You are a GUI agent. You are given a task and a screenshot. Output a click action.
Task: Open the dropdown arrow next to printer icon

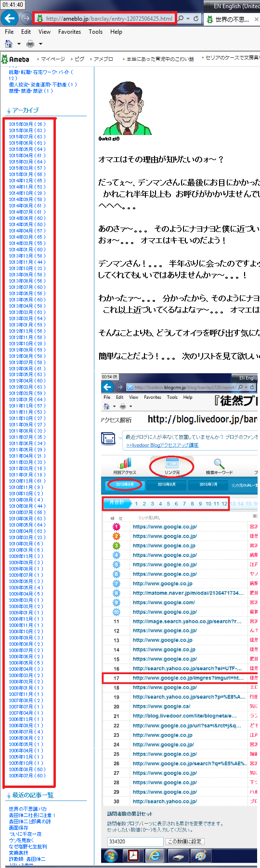40,44
